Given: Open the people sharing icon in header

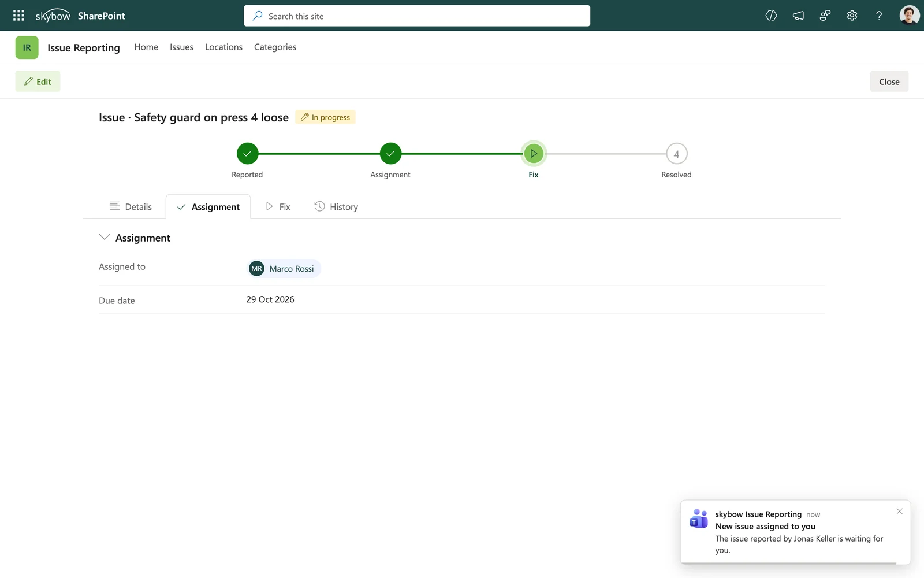Looking at the screenshot, I should pyautogui.click(x=825, y=16).
